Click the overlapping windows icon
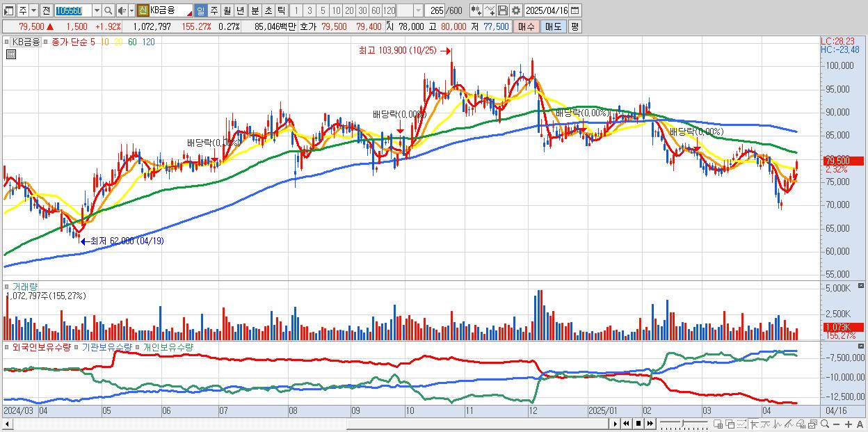Viewport: 868px width, 432px height. [x=730, y=424]
